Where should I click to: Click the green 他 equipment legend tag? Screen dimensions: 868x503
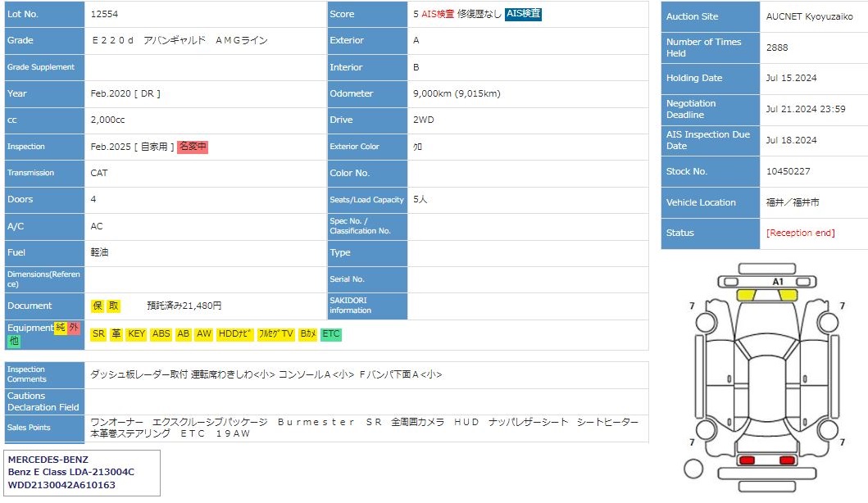pyautogui.click(x=14, y=341)
